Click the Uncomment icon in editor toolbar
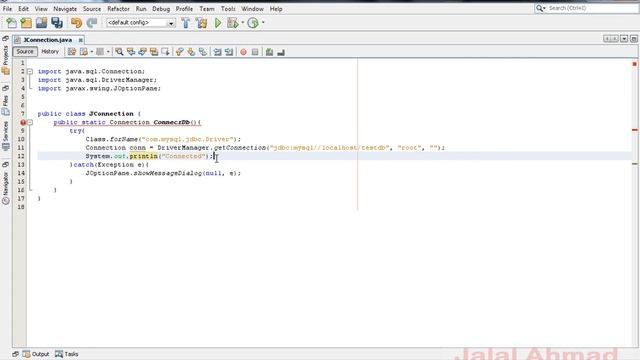Viewport: 640px width, 360px height. pyautogui.click(x=281, y=52)
